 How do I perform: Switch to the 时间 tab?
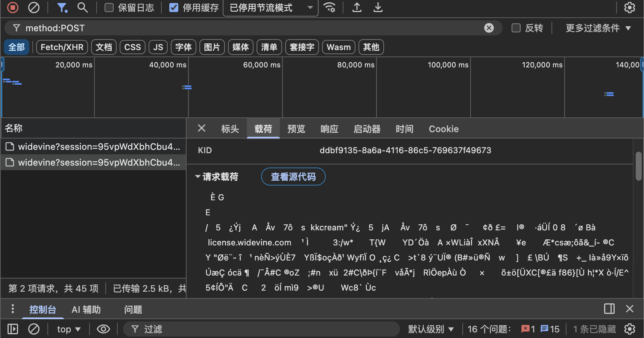click(x=405, y=129)
